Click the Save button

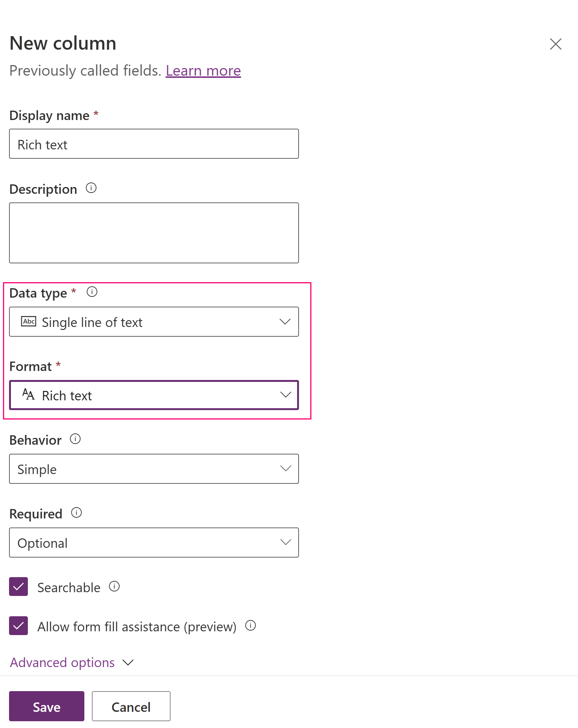point(47,706)
